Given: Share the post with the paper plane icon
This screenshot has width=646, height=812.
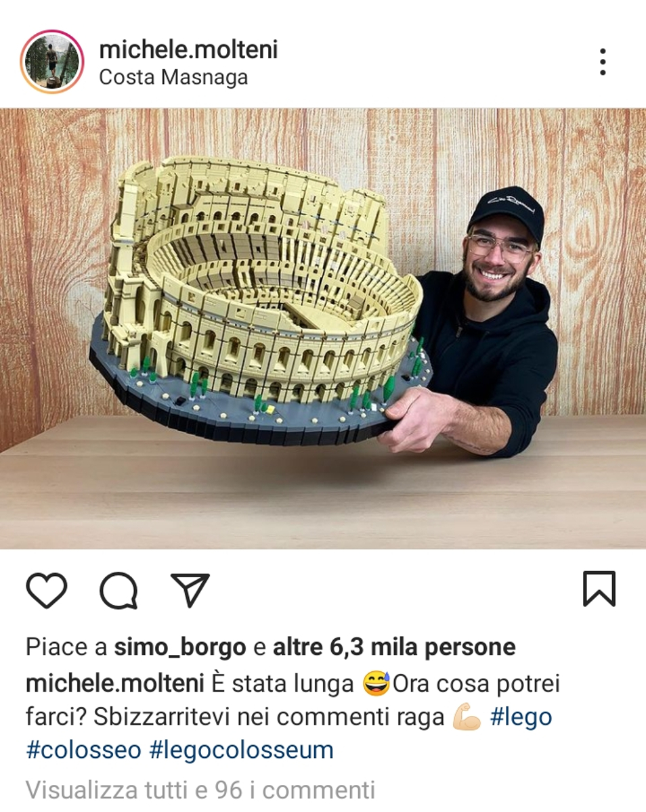Looking at the screenshot, I should 190,589.
